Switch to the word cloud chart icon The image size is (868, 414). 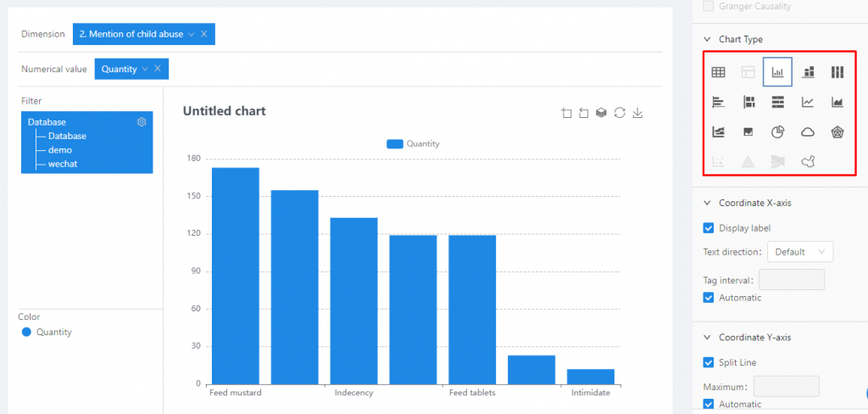coord(808,132)
